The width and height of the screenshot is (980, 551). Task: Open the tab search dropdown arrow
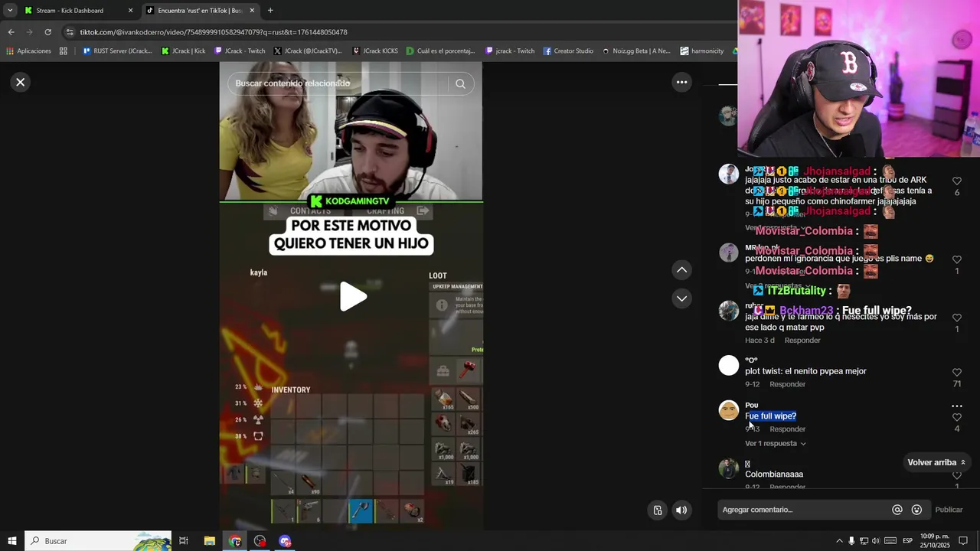tap(10, 11)
